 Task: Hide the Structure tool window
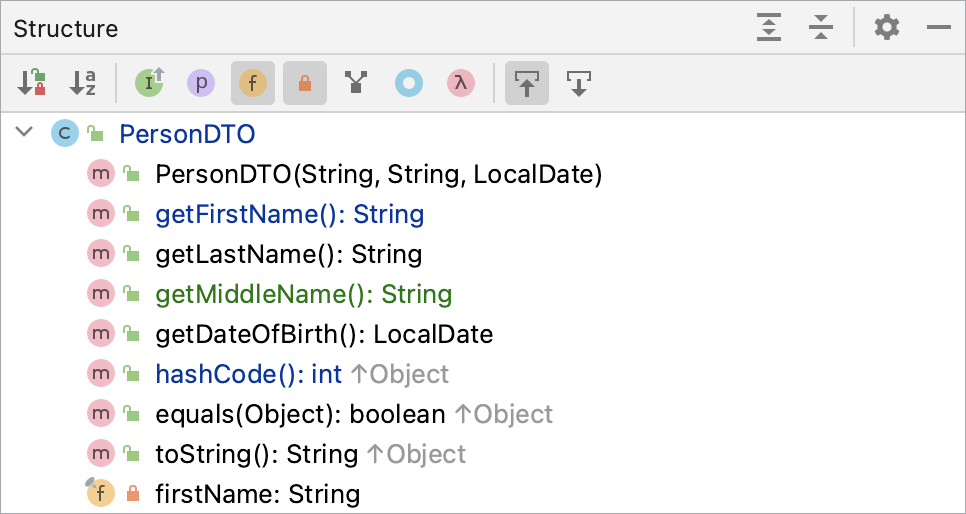(x=938, y=28)
